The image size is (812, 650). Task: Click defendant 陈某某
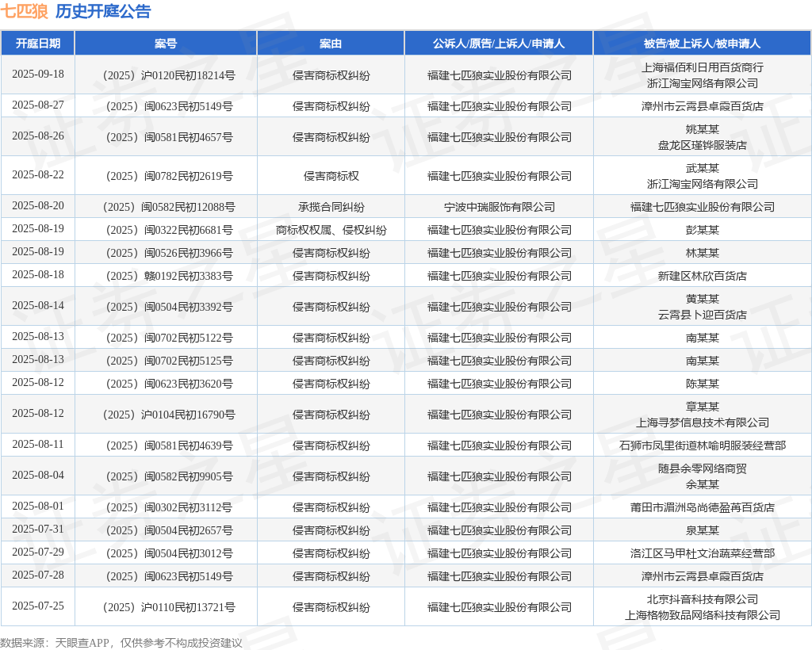703,384
